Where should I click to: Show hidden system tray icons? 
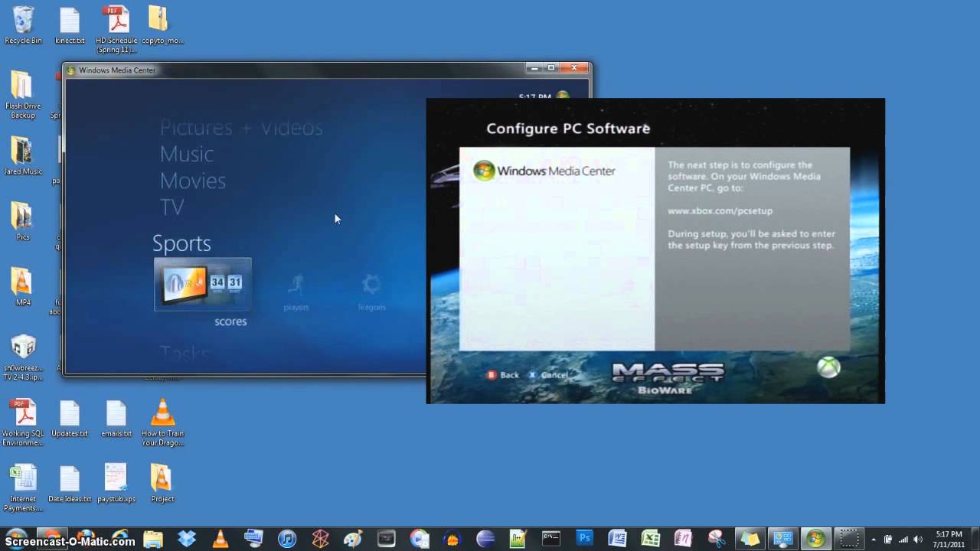(874, 539)
